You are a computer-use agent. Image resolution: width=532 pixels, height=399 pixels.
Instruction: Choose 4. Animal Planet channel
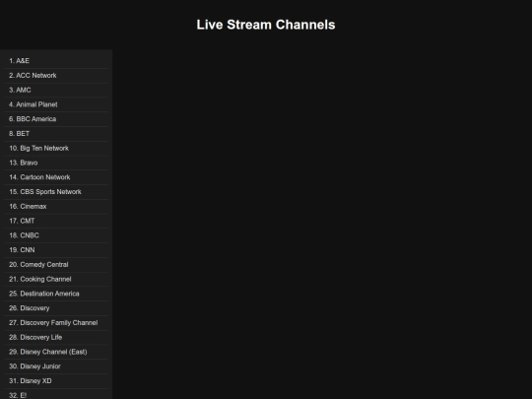coord(56,104)
